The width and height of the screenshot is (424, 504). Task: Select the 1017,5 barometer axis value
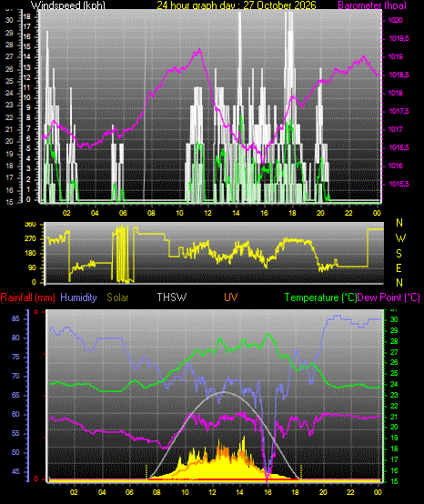coord(399,111)
